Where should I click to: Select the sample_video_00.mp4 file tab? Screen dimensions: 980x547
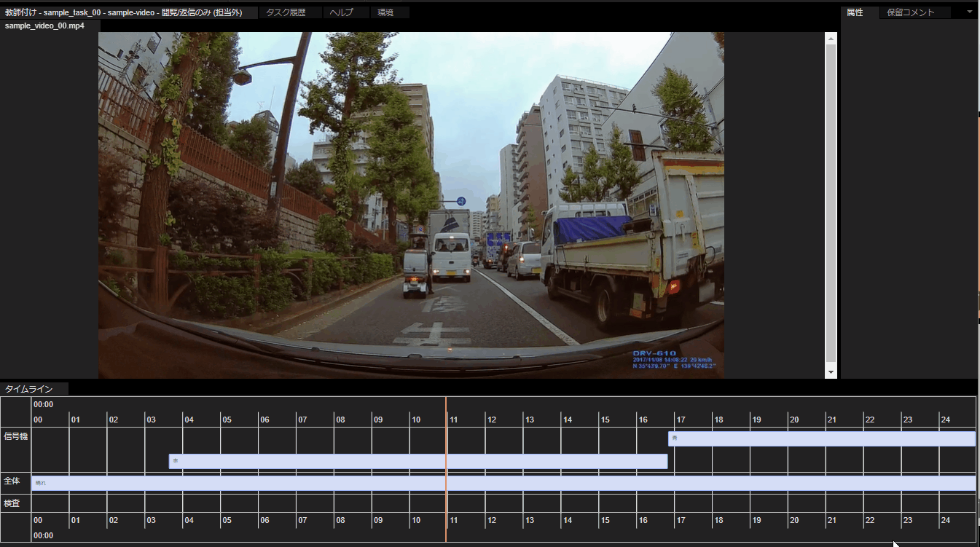50,25
